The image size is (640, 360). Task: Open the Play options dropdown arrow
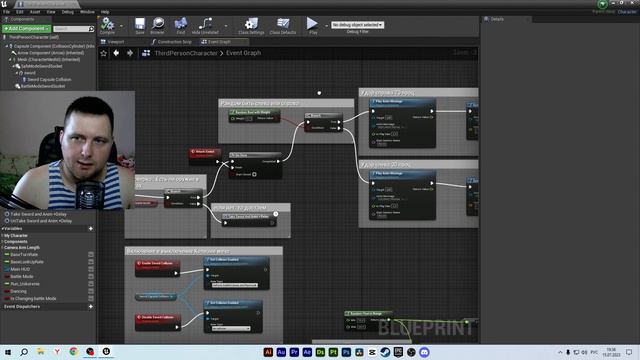click(x=326, y=26)
